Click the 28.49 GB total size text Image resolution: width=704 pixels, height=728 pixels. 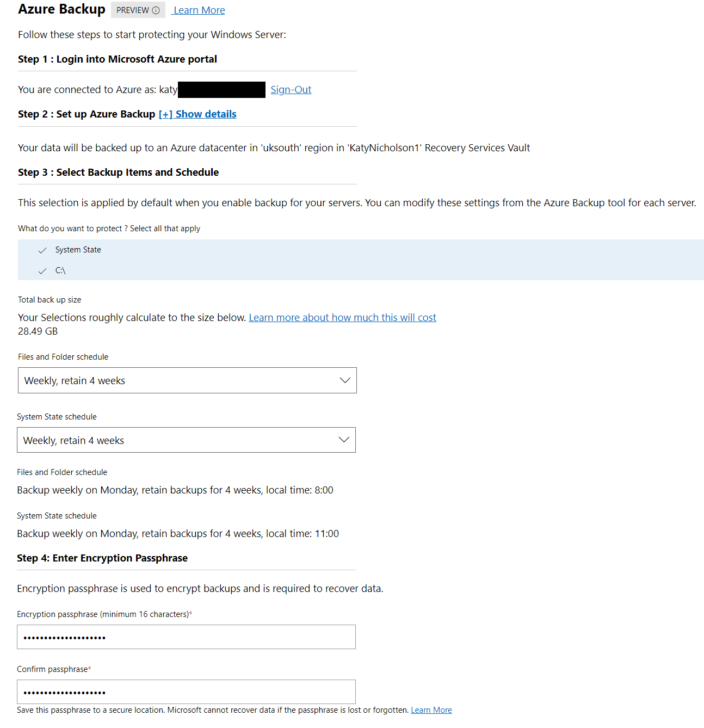point(38,331)
